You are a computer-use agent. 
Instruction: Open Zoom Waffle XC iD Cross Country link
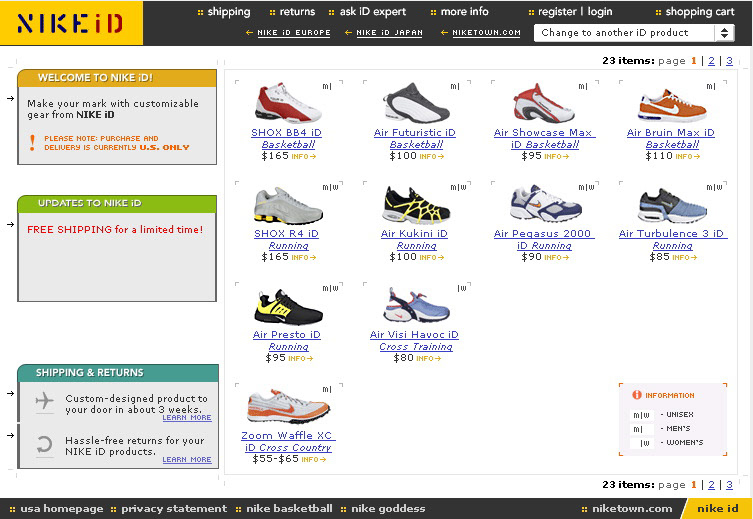coord(288,441)
